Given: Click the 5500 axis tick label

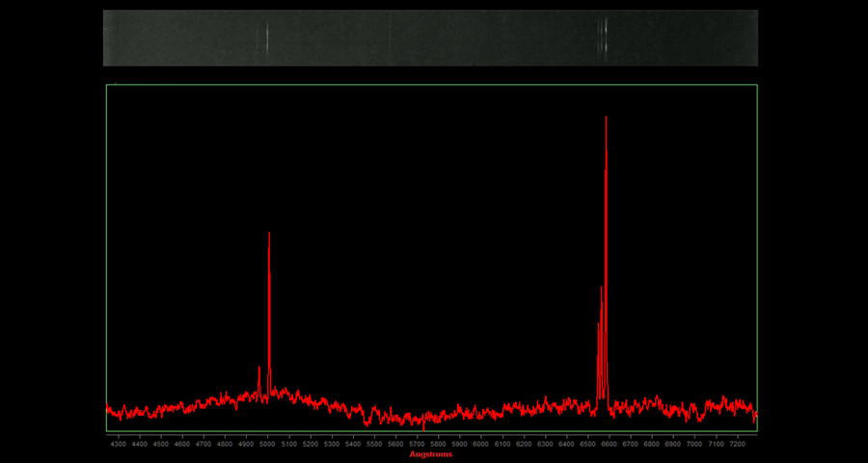Looking at the screenshot, I should click(374, 444).
